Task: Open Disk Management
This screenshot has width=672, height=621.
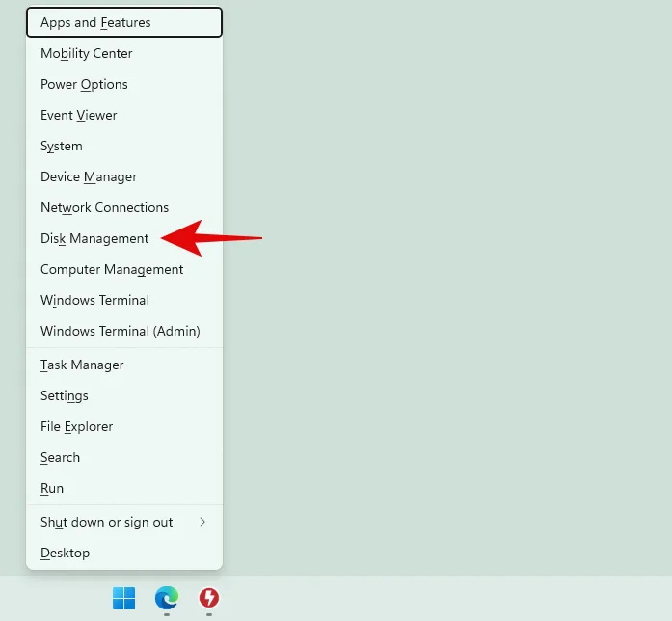Action: [x=94, y=238]
